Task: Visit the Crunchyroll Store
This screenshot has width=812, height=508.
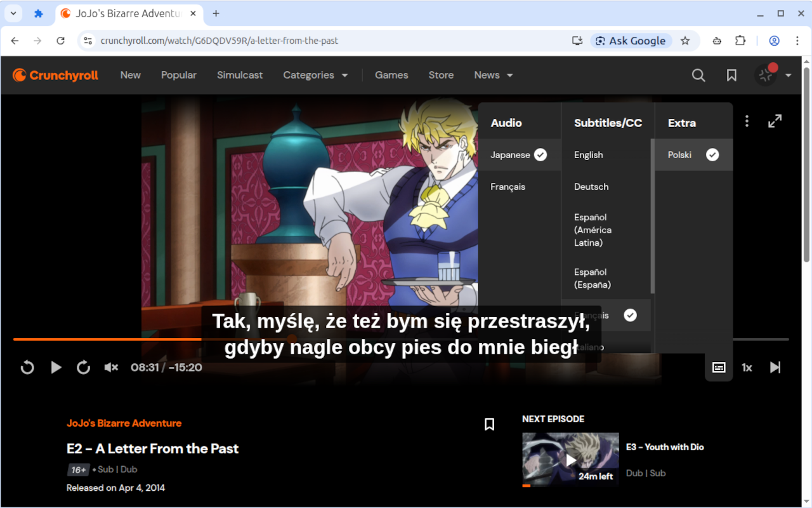Action: click(x=441, y=75)
